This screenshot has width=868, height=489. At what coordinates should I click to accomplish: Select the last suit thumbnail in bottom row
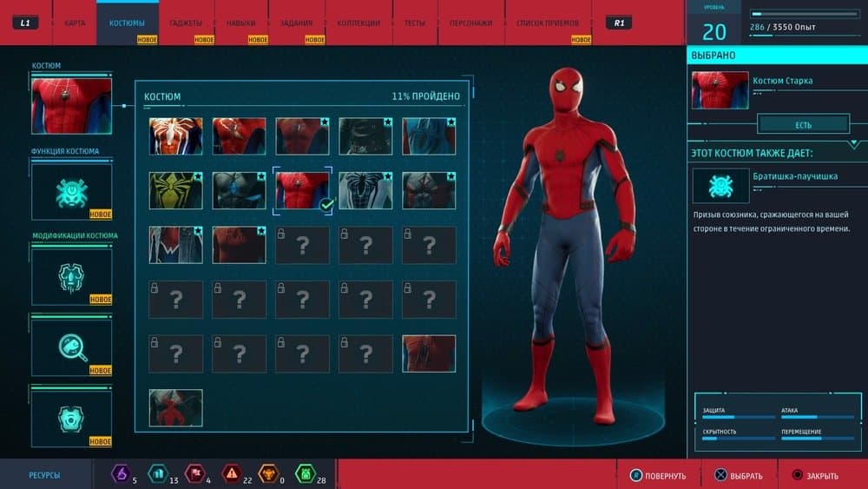coord(175,407)
